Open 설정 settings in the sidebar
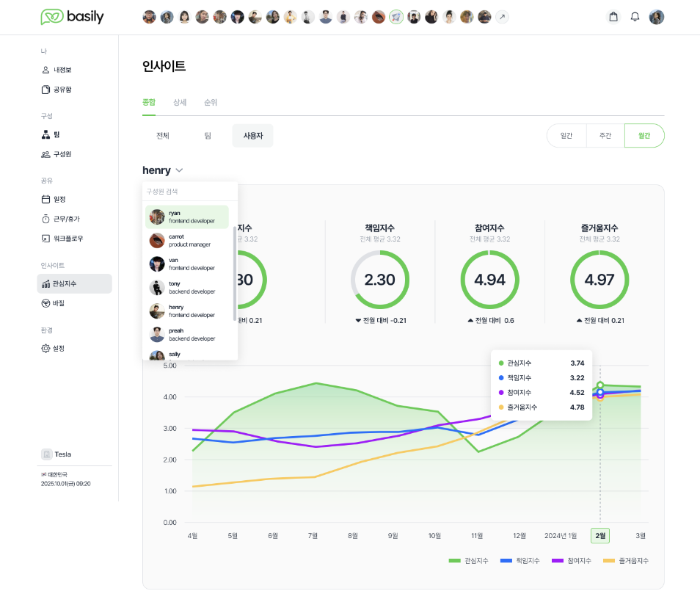The image size is (700, 602). click(53, 348)
